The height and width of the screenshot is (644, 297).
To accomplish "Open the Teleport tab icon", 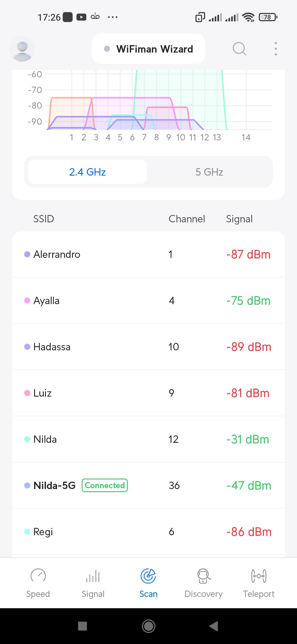I will pyautogui.click(x=258, y=576).
